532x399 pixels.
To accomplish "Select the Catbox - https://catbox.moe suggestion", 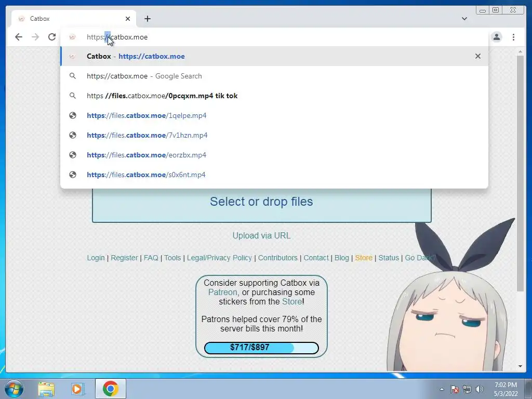I will coord(274,56).
